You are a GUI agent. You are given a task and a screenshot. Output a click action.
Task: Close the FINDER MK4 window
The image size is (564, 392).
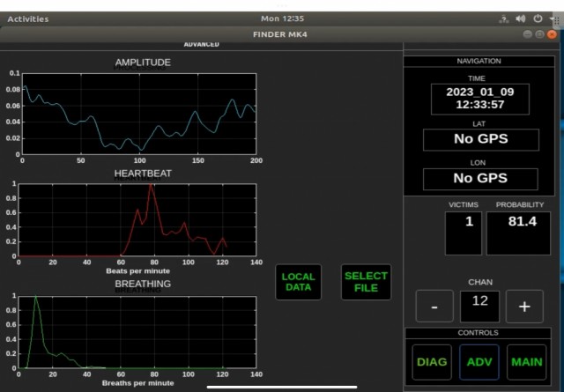(552, 34)
